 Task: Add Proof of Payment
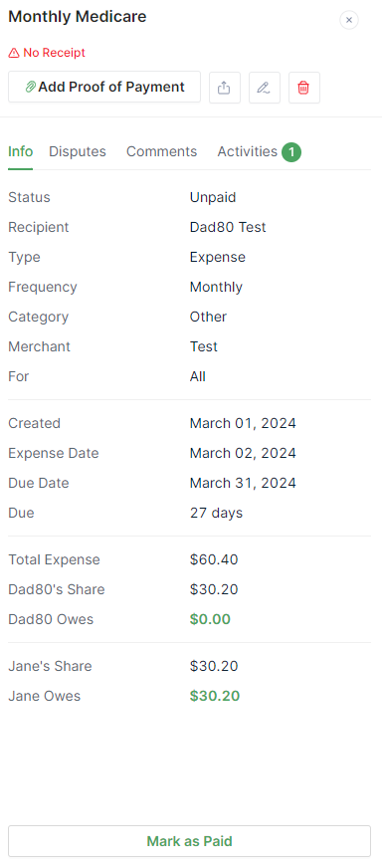point(104,87)
